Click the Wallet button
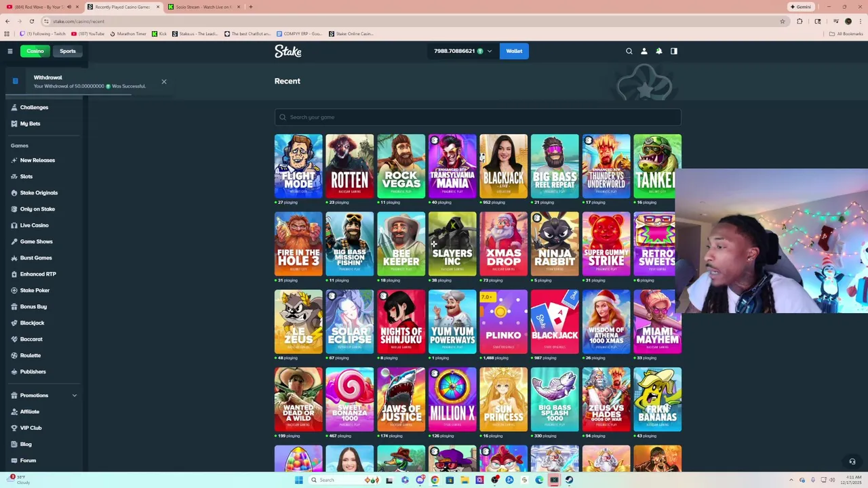The width and height of the screenshot is (868, 488). (514, 51)
